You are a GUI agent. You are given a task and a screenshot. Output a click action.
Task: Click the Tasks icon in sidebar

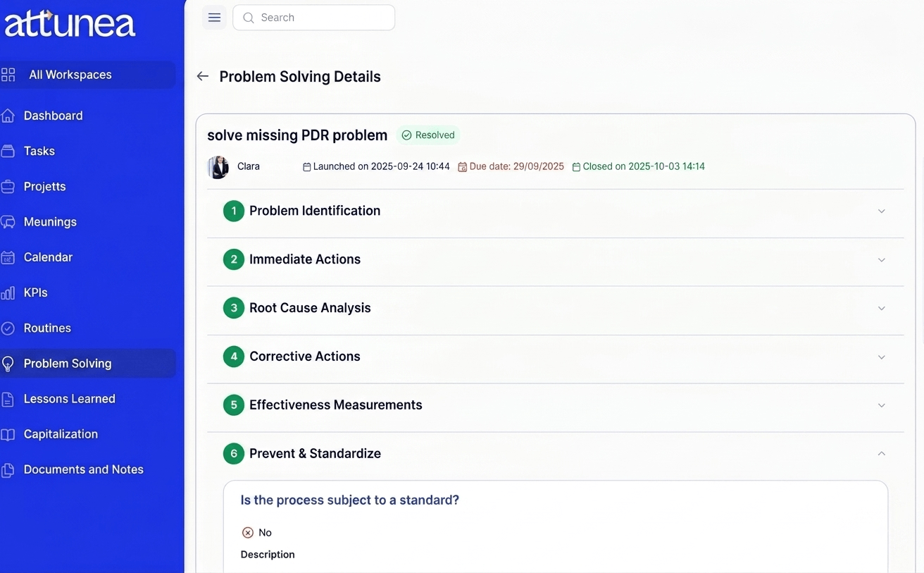pos(8,151)
